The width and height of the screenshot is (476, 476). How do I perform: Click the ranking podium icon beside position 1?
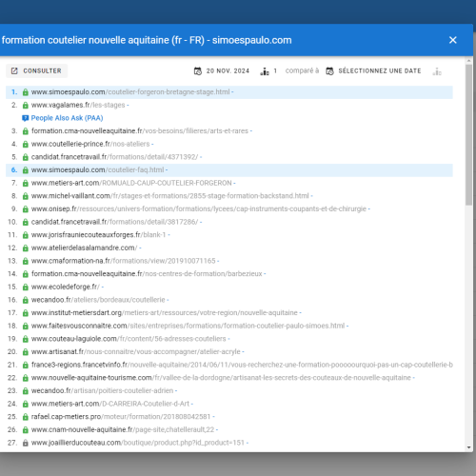click(265, 71)
